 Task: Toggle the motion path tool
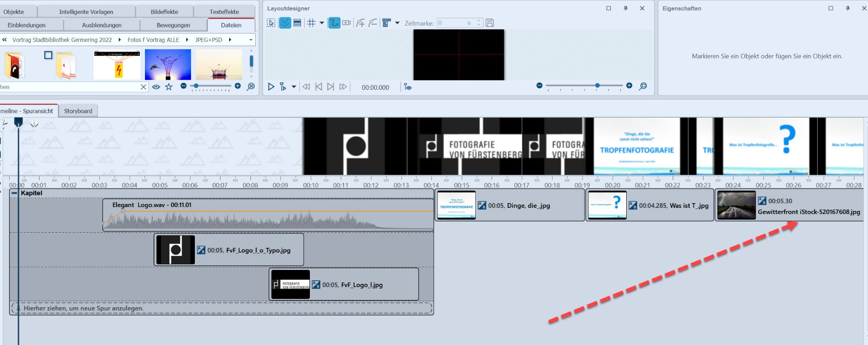pos(334,23)
